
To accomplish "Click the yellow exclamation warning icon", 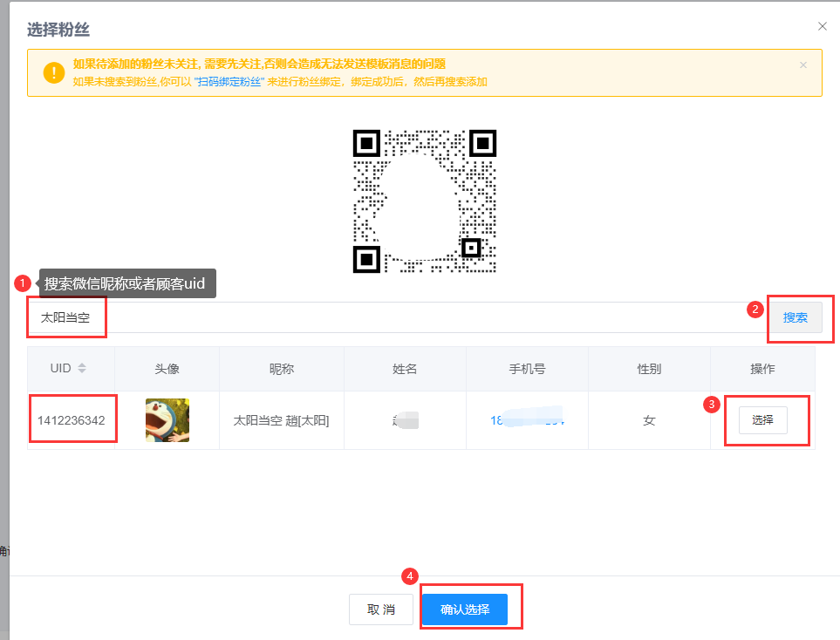I will (54, 73).
